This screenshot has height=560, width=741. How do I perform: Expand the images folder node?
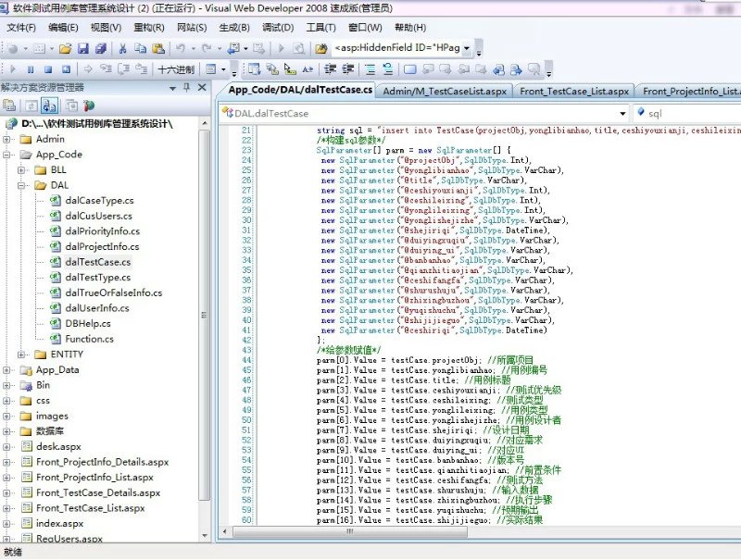6,417
